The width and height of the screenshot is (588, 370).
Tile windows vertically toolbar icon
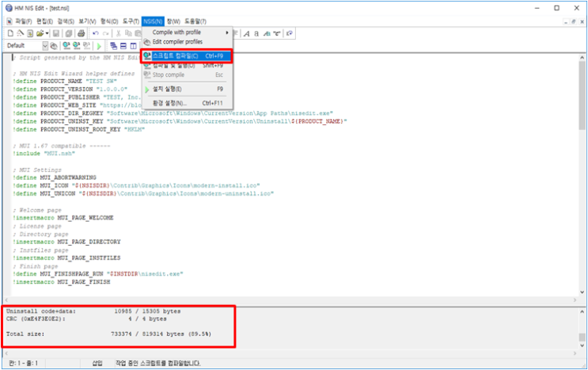click(x=134, y=46)
